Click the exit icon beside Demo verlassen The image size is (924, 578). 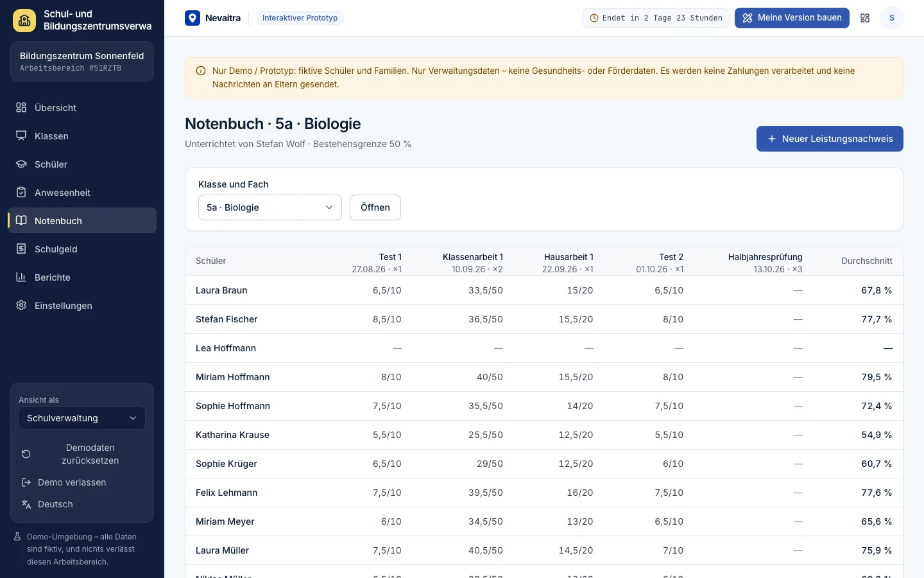click(x=26, y=482)
